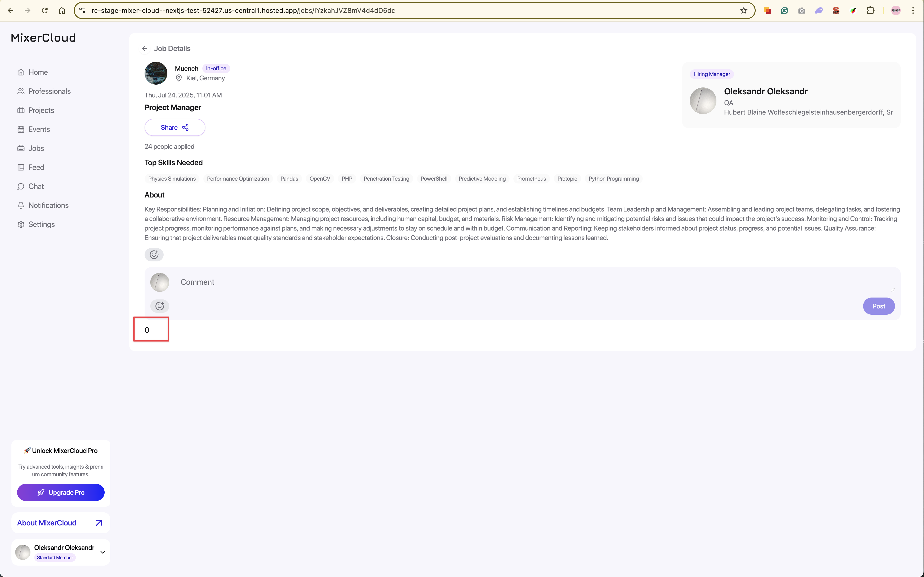Open the Chat sidebar item
This screenshot has height=577, width=924.
[36, 186]
